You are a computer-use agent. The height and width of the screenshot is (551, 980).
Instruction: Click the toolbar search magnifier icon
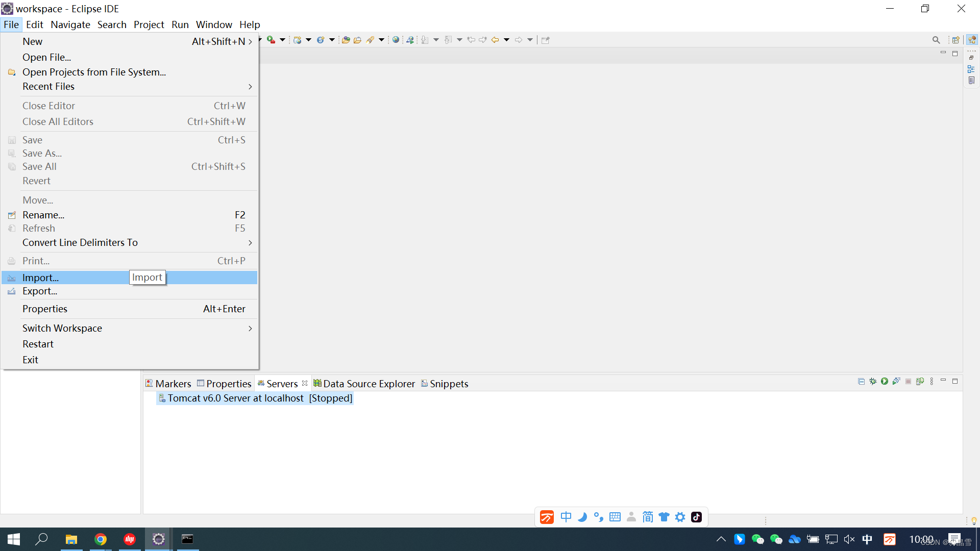coord(936,40)
